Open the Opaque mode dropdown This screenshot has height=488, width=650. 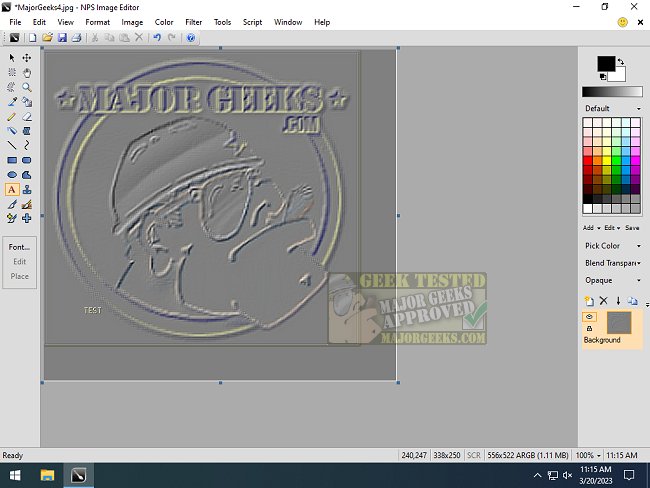coord(613,280)
